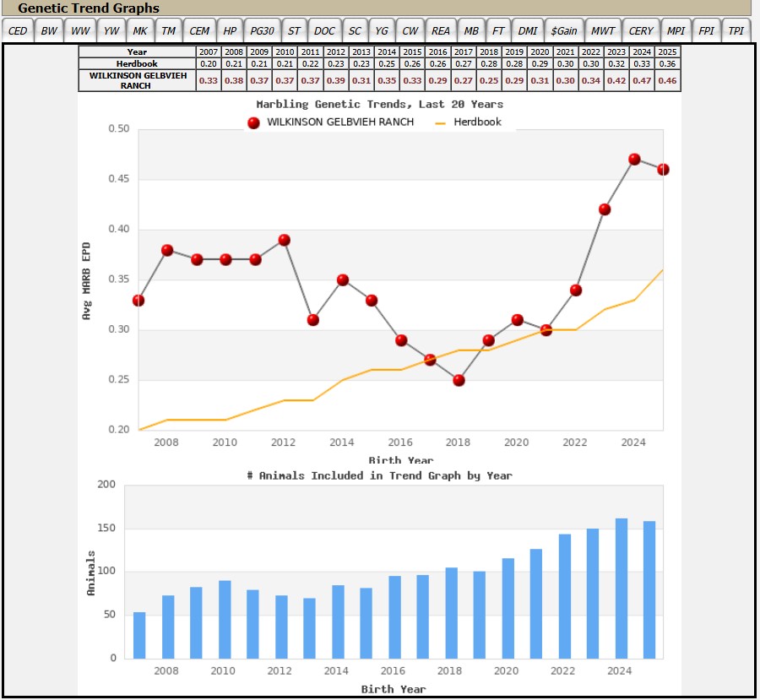Click the 2017 ranch value 0.27 cell
The image size is (760, 700).
464,80
